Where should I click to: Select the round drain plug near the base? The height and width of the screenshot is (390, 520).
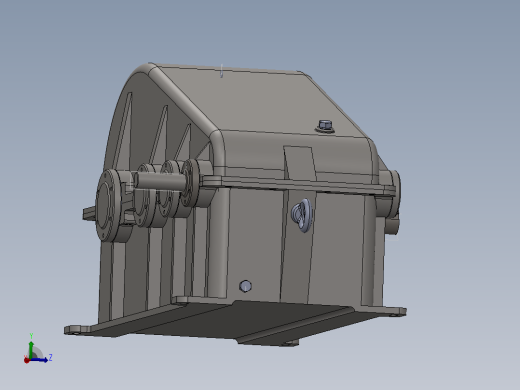[x=245, y=286]
